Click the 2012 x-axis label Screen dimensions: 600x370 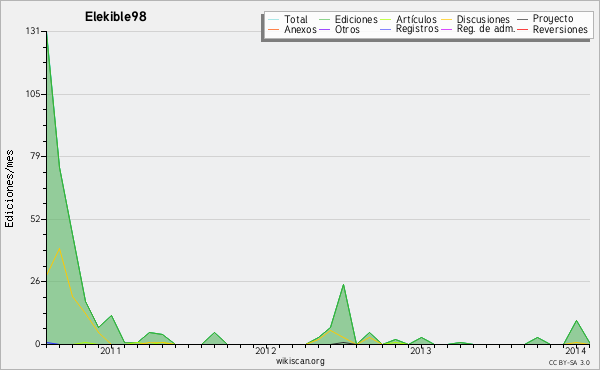(266, 351)
